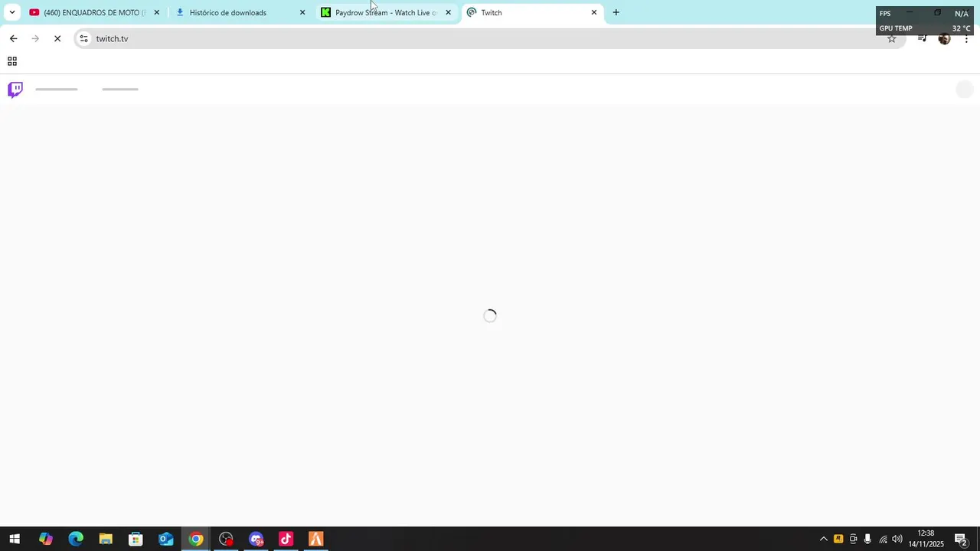Expand the tab search dropdown arrow

11,12
